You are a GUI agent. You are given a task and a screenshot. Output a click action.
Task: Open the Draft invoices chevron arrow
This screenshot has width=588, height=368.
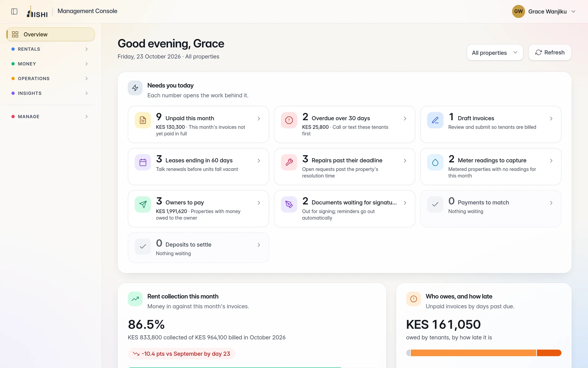pyautogui.click(x=551, y=119)
